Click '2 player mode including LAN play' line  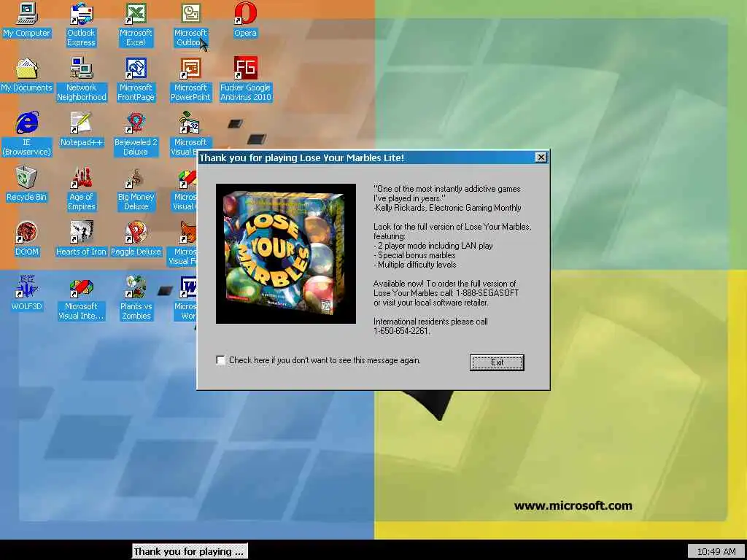(433, 246)
